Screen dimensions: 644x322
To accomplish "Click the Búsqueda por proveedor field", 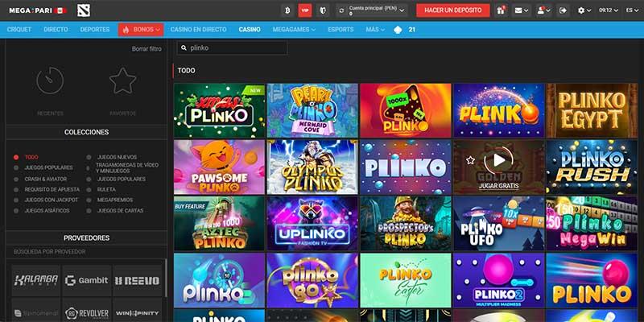I will [x=86, y=252].
